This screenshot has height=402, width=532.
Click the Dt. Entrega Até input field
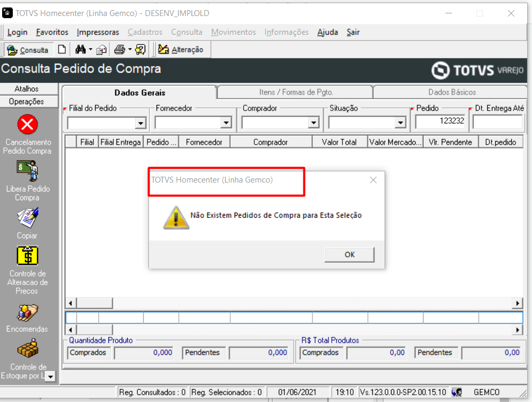point(497,121)
